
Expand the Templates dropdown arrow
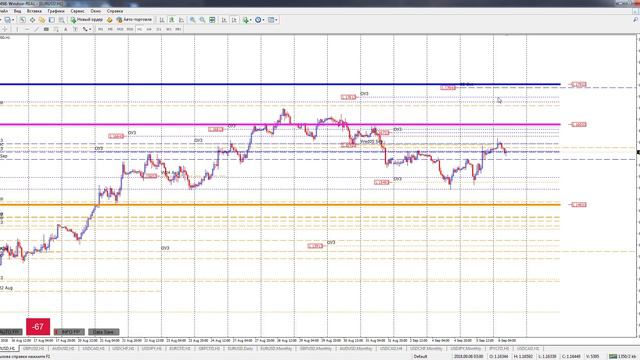pos(276,20)
